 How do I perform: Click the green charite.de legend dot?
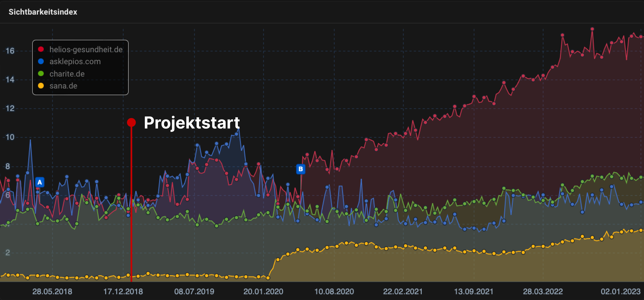41,74
